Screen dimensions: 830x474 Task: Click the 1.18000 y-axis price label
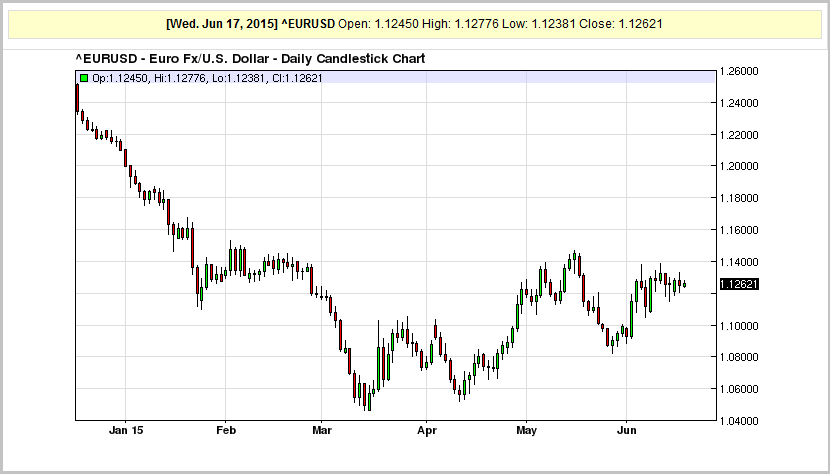pyautogui.click(x=739, y=198)
